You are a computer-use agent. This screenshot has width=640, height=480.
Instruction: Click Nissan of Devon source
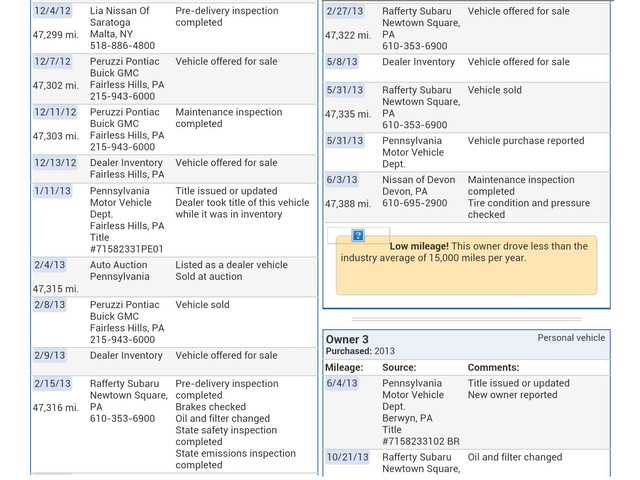click(418, 180)
